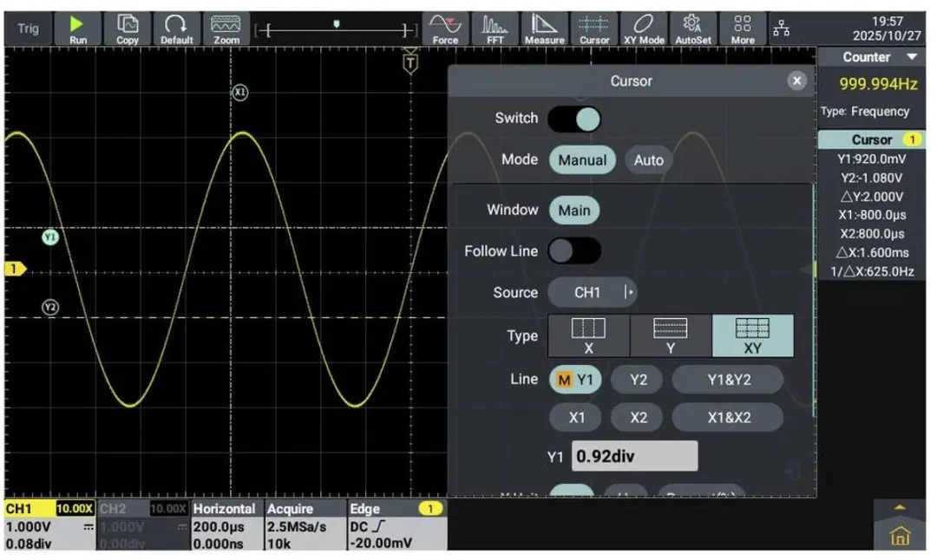Screen dimensions: 937x560
Task: Run AutoSet
Action: 693,29
